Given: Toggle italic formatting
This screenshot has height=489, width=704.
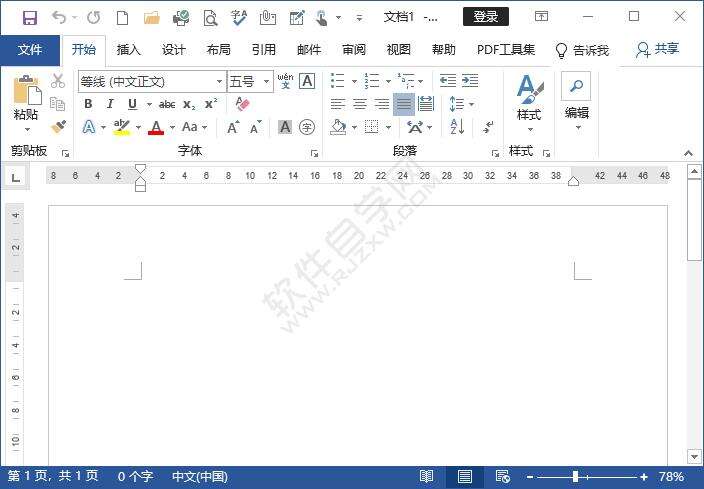Looking at the screenshot, I should pos(110,104).
